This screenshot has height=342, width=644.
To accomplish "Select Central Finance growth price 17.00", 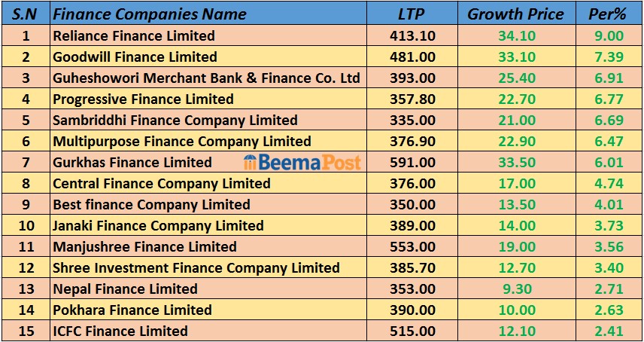I will coord(516,183).
